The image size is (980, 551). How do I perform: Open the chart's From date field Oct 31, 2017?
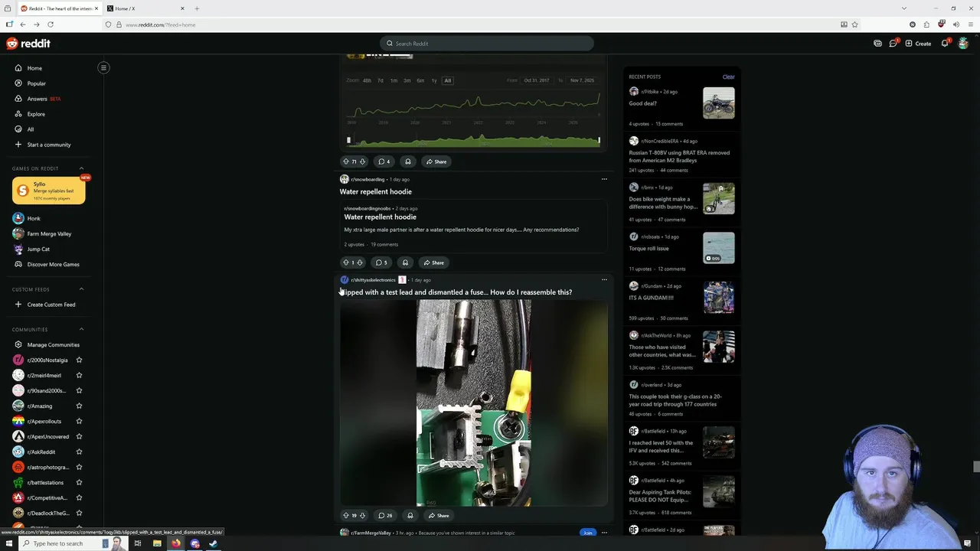(x=535, y=80)
